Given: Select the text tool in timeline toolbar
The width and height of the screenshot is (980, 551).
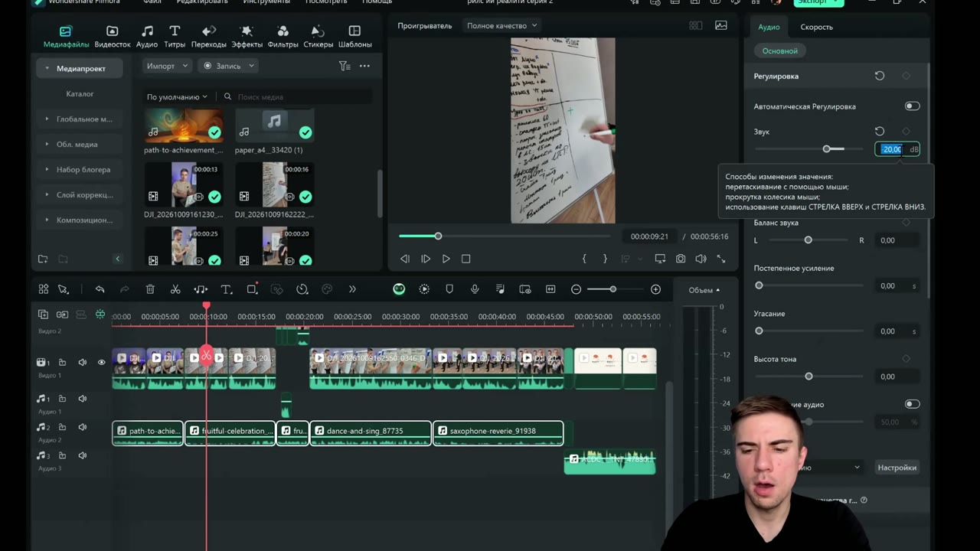Looking at the screenshot, I should (227, 289).
